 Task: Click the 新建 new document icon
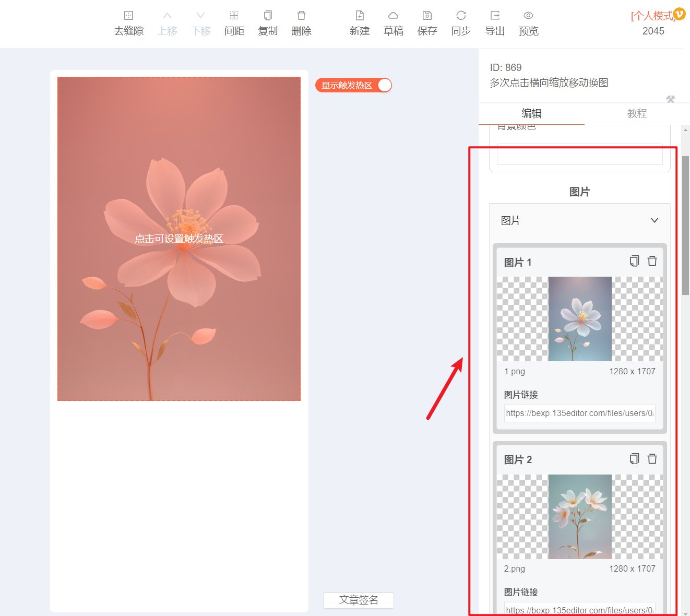click(360, 16)
